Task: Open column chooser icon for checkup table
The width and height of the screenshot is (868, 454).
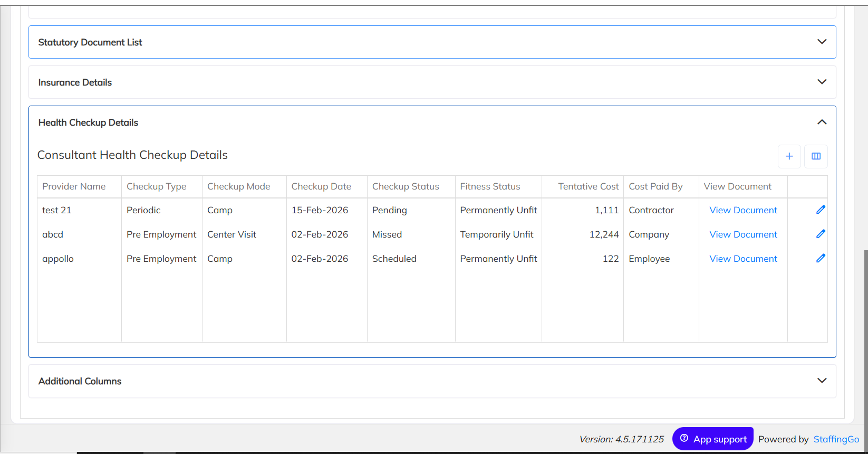Action: coord(816,156)
